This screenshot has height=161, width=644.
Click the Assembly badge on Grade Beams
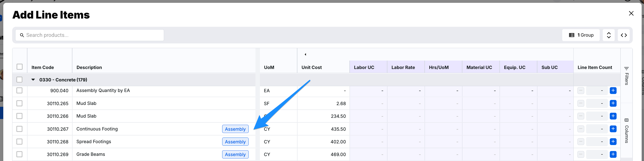pos(235,154)
